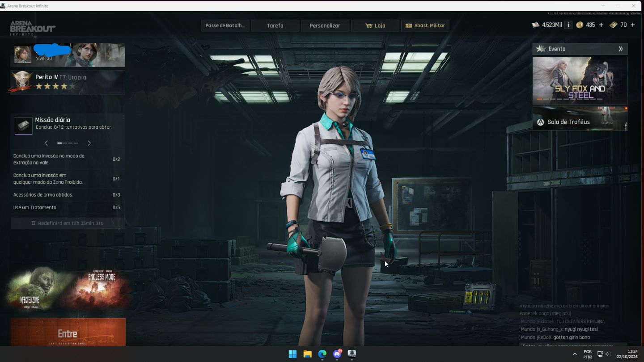Open the Loja shop tab

pos(375,25)
